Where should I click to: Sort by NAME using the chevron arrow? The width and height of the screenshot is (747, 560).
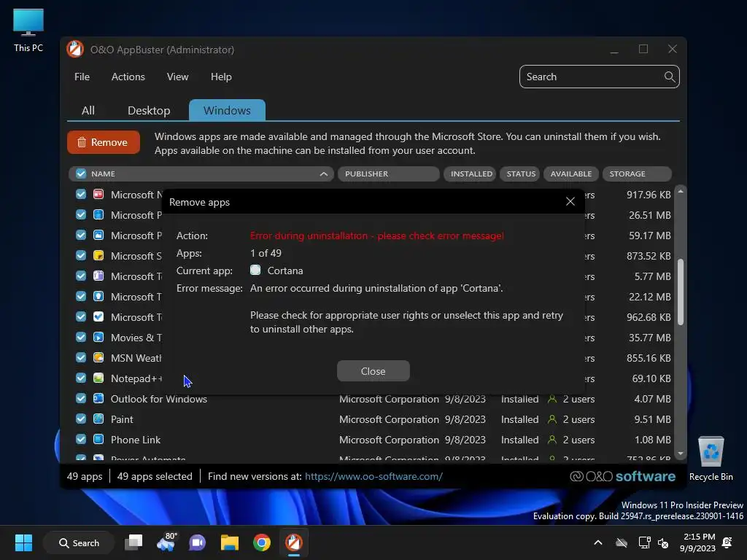pyautogui.click(x=323, y=174)
